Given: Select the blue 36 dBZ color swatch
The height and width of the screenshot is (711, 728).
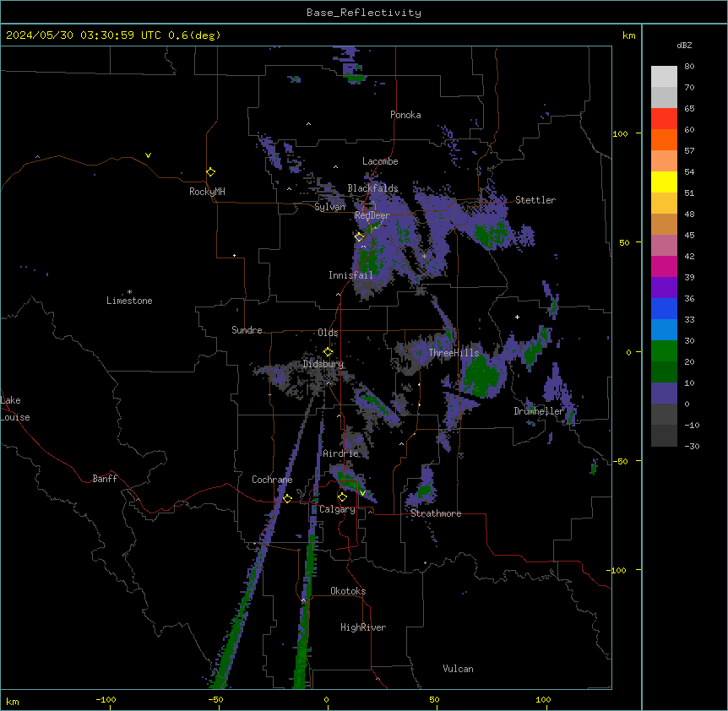Looking at the screenshot, I should click(664, 308).
